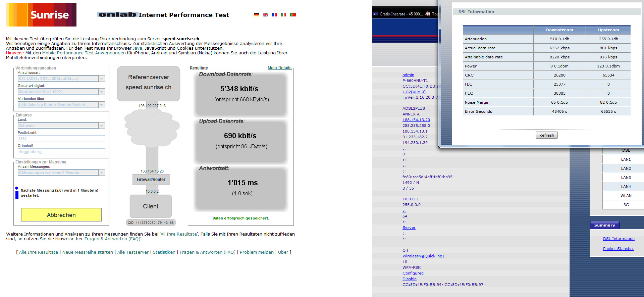Select response time text 1'015 ms

[243, 183]
